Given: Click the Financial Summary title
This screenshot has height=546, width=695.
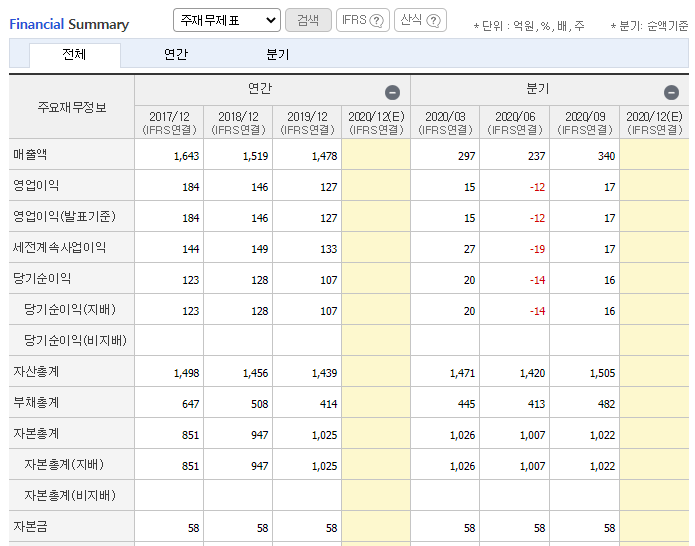Looking at the screenshot, I should click(x=69, y=24).
